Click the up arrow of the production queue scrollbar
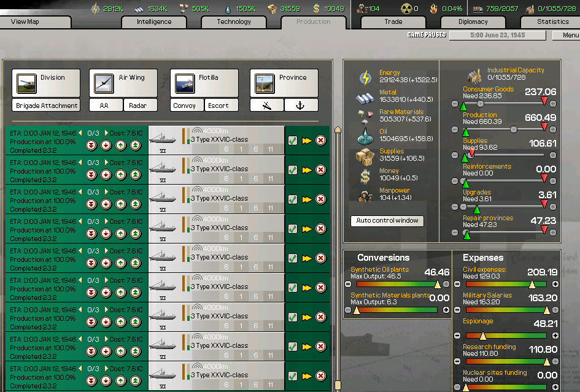 [337, 129]
